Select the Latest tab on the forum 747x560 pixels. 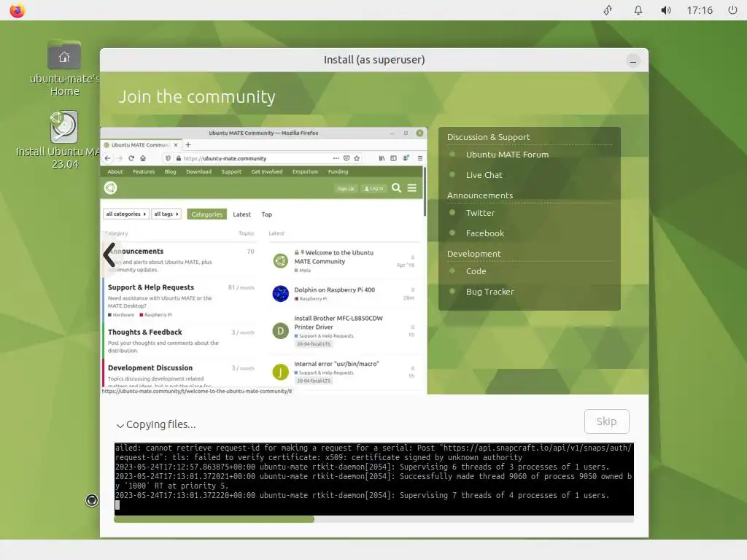click(241, 214)
